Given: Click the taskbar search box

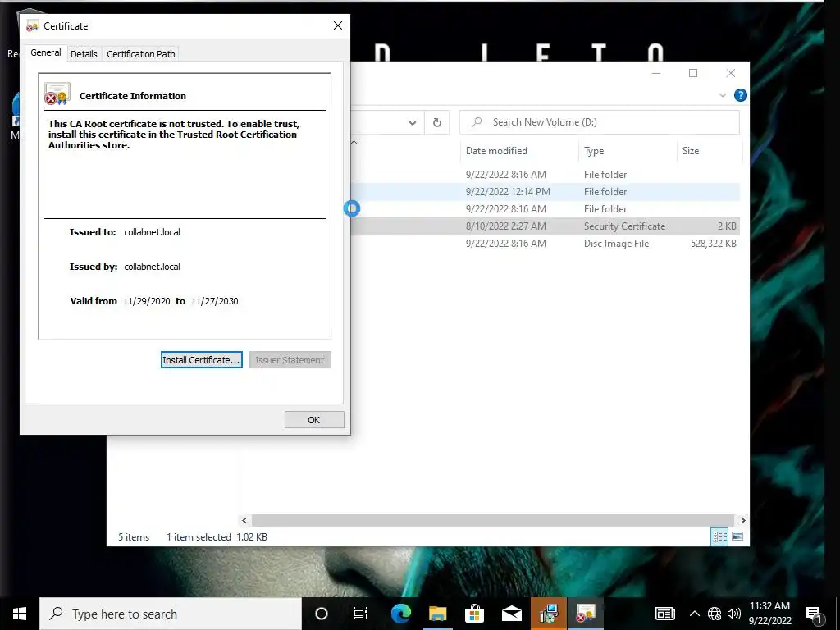Looking at the screenshot, I should pos(171,614).
